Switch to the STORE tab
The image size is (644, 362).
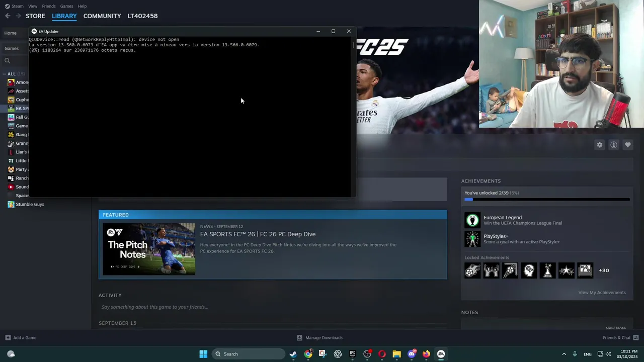pos(35,16)
